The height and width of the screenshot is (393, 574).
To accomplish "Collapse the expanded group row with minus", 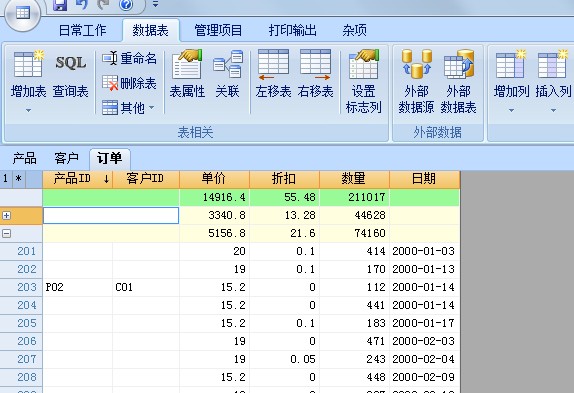I will click(6, 233).
